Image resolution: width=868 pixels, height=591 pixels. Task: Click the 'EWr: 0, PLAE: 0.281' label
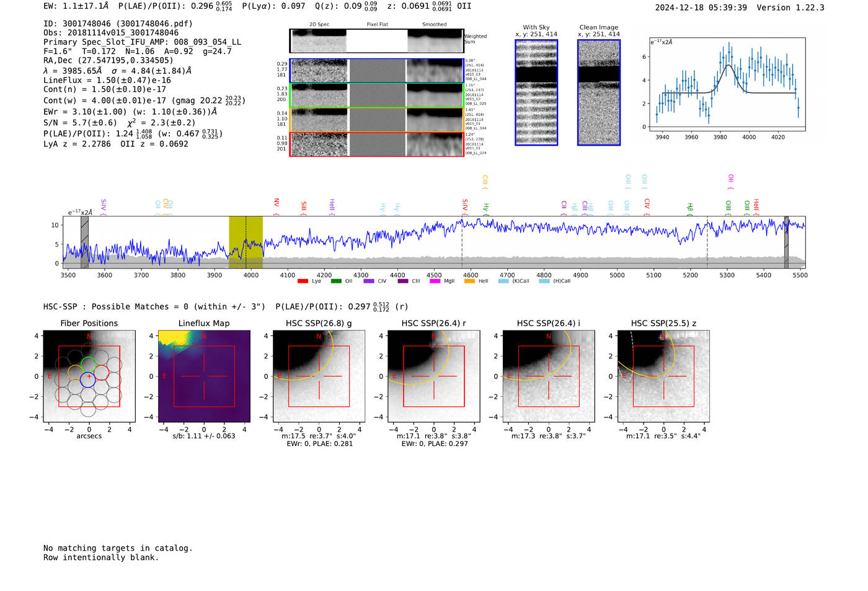pos(319,443)
